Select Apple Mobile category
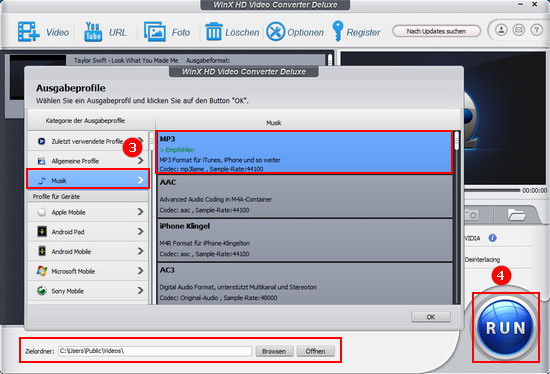This screenshot has width=550, height=374. tap(88, 212)
